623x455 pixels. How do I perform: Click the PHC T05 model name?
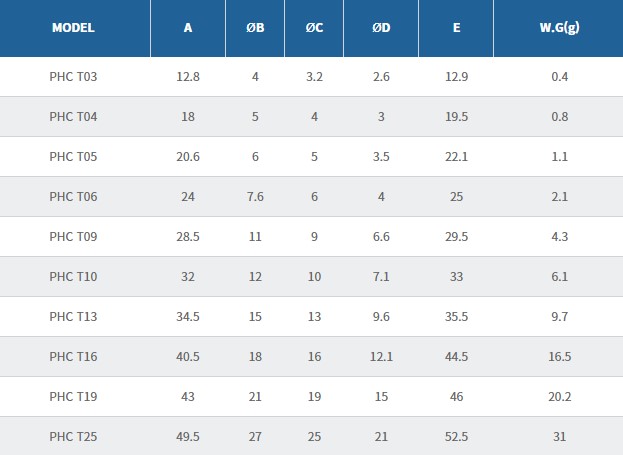[73, 157]
